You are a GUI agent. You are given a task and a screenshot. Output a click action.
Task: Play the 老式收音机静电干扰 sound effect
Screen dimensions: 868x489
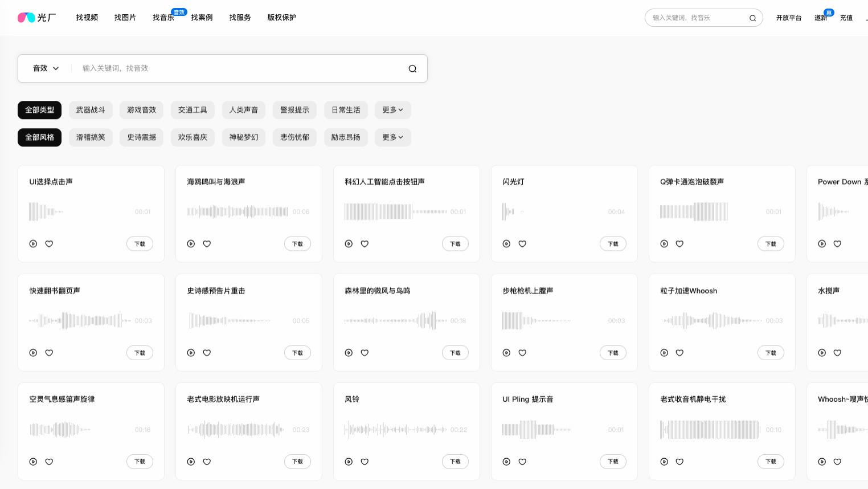(664, 462)
